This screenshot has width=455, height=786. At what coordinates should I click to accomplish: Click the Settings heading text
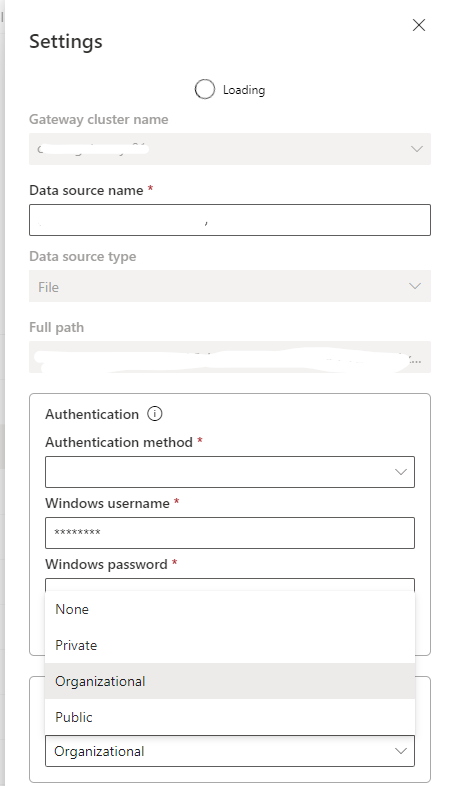[66, 42]
